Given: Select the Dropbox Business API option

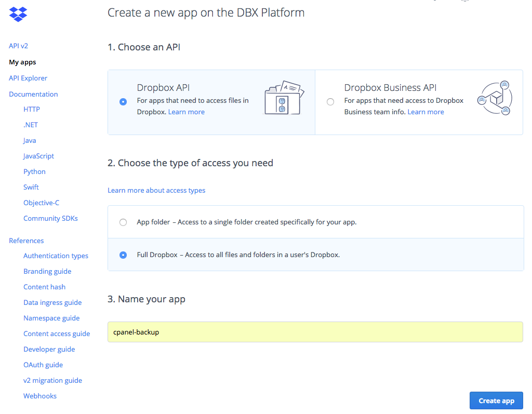Looking at the screenshot, I should tap(330, 102).
